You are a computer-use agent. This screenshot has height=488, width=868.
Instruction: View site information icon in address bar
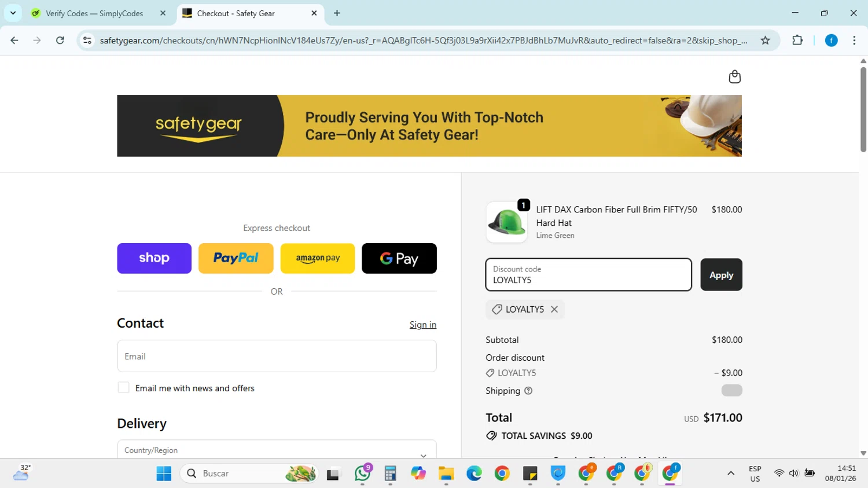tap(87, 41)
